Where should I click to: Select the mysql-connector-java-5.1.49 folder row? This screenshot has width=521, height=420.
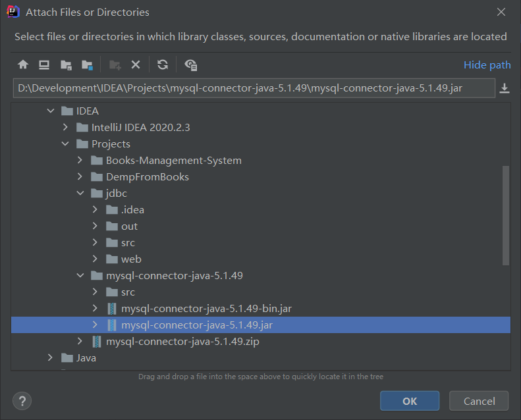[261, 276]
